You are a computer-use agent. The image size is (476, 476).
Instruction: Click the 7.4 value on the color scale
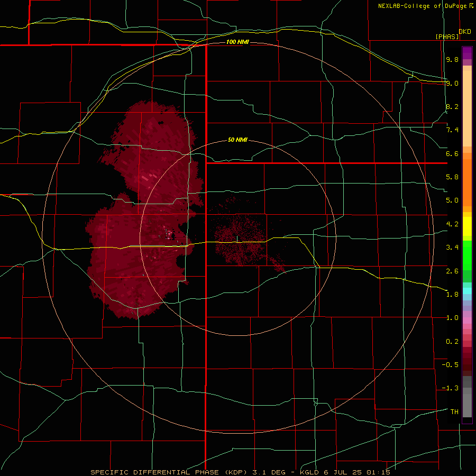pos(452,130)
